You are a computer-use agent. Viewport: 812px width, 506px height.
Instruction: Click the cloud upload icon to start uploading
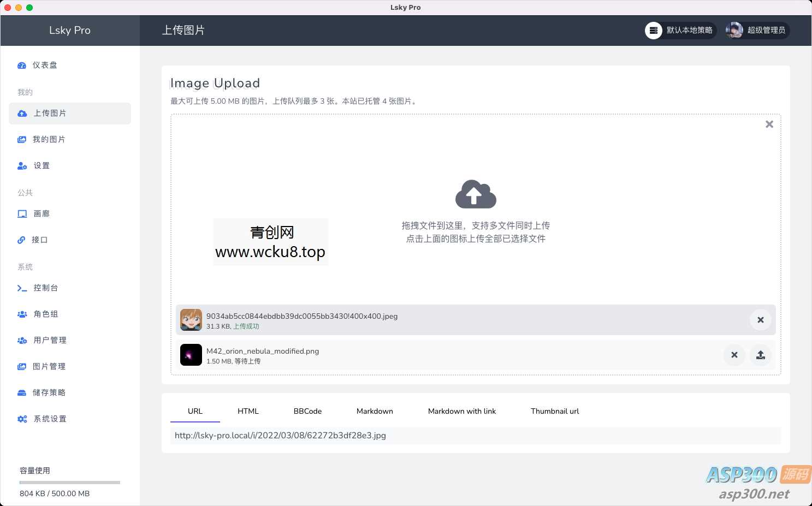pyautogui.click(x=475, y=194)
